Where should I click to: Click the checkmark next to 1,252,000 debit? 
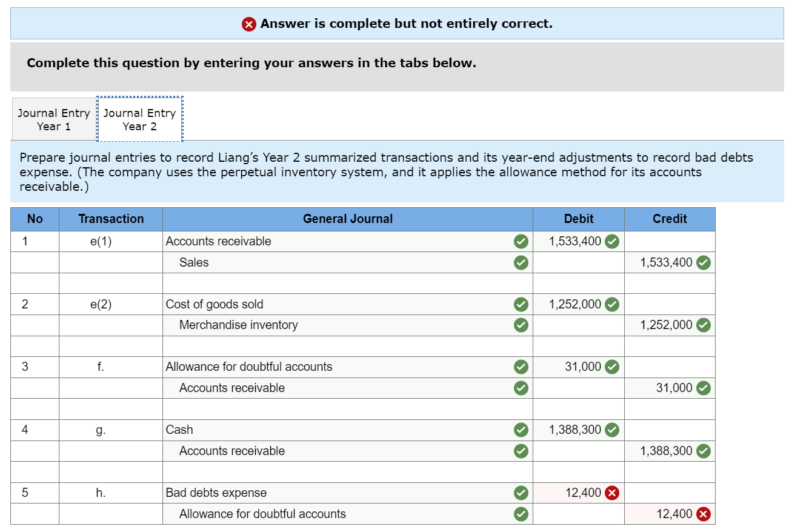(x=611, y=304)
